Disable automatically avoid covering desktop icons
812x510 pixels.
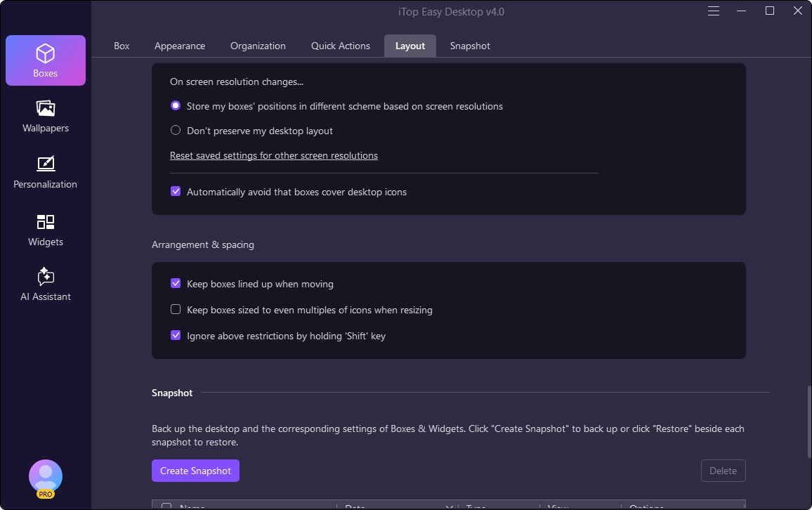coord(176,192)
